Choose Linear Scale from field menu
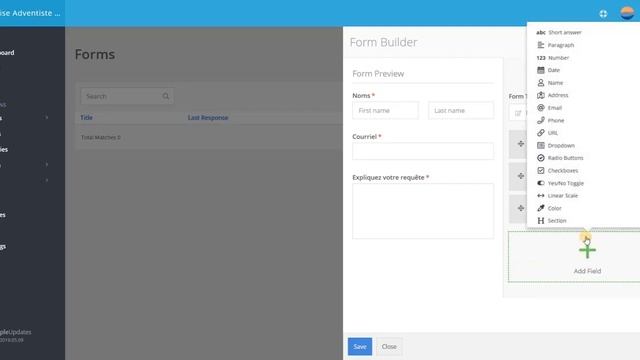This screenshot has width=640, height=360. [563, 196]
